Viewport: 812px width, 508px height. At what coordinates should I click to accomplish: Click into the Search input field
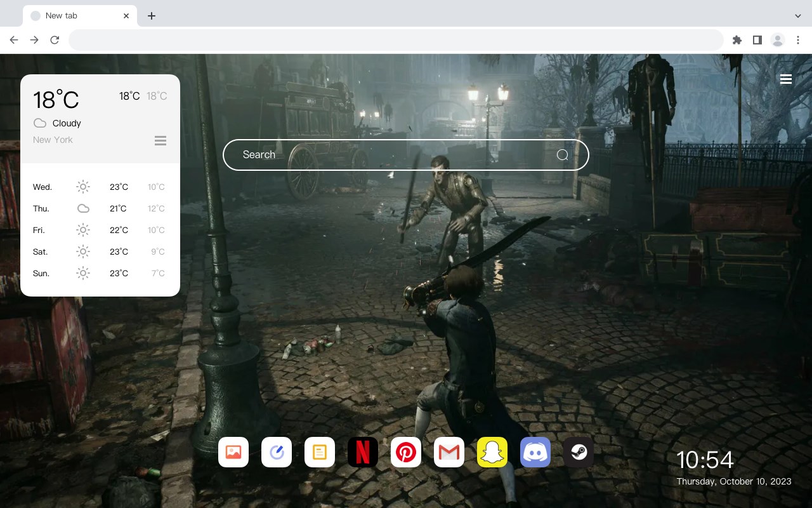coord(406,155)
